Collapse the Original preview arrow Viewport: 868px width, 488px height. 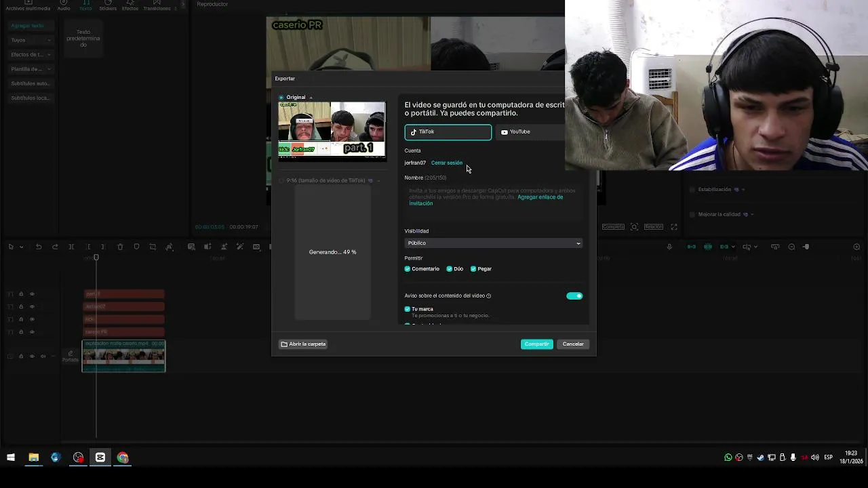tap(311, 98)
